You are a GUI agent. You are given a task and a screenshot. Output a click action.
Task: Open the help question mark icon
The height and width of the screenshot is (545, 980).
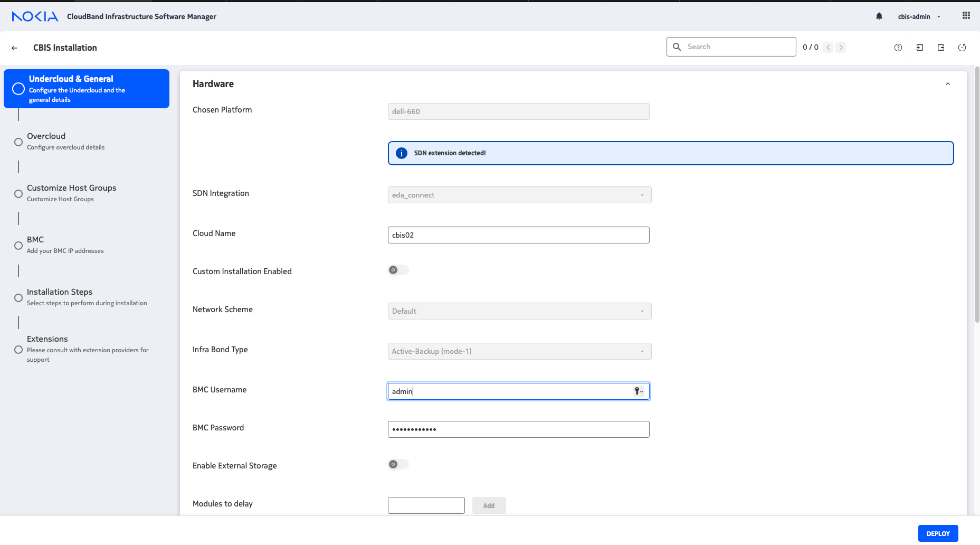tap(898, 48)
